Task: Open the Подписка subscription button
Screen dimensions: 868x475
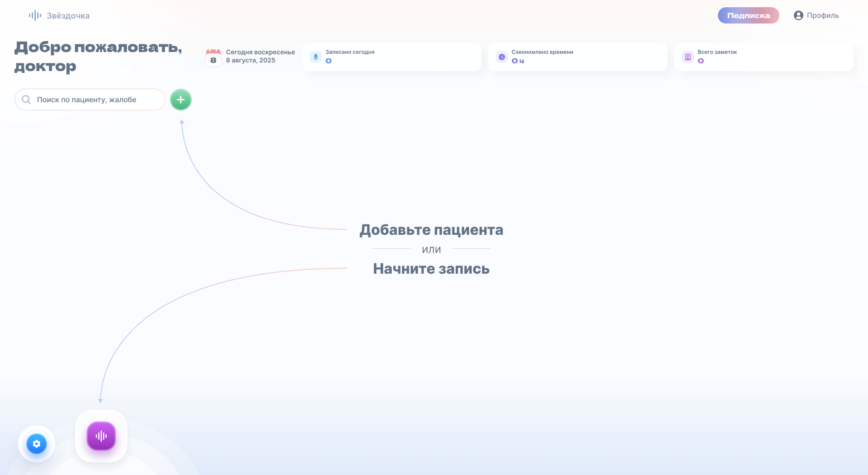Action: click(748, 15)
